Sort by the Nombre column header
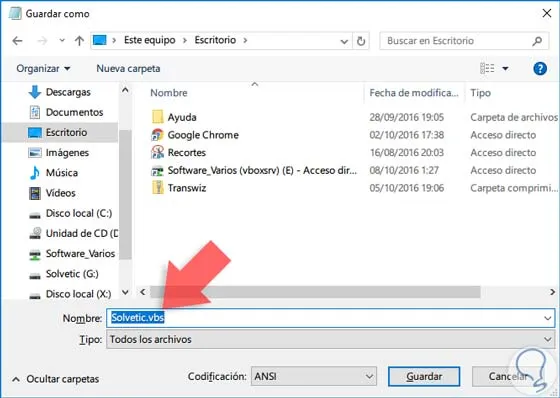This screenshot has height=398, width=560. pyautogui.click(x=169, y=93)
